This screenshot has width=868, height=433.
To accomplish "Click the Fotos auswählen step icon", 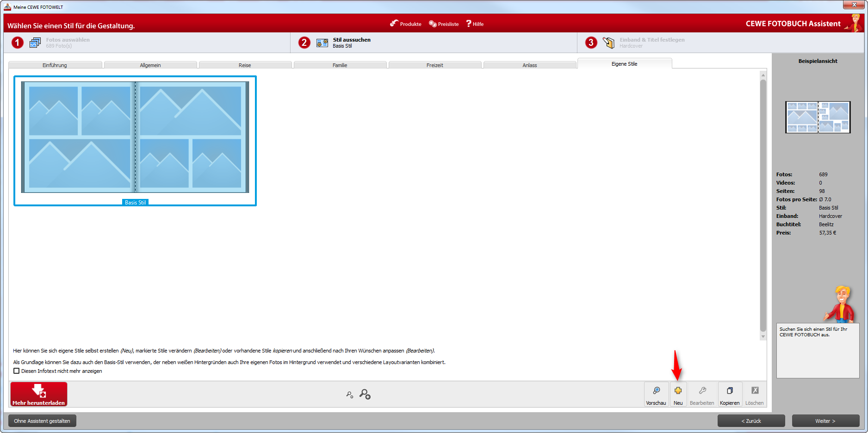I will tap(35, 43).
